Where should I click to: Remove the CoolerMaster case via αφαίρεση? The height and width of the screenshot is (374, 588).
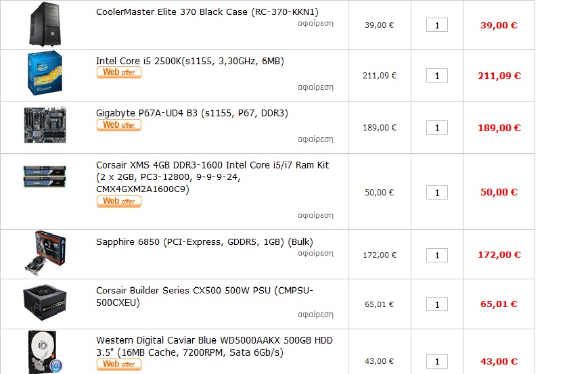pos(315,24)
